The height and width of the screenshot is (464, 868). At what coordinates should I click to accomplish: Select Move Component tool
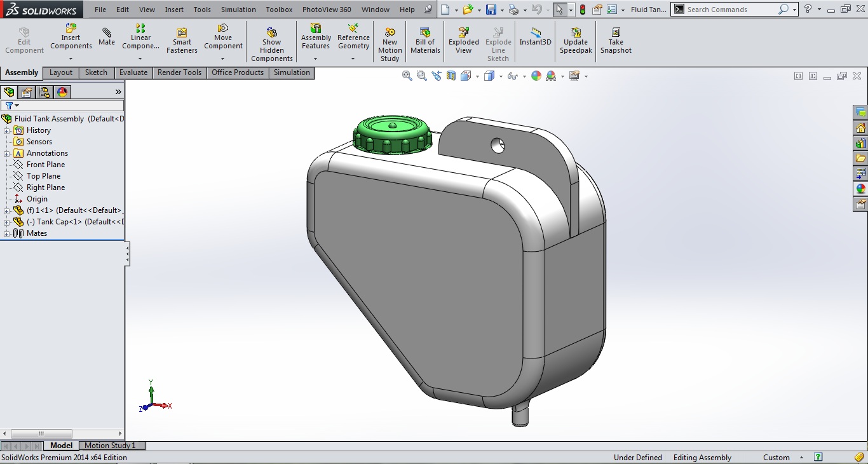[223, 37]
